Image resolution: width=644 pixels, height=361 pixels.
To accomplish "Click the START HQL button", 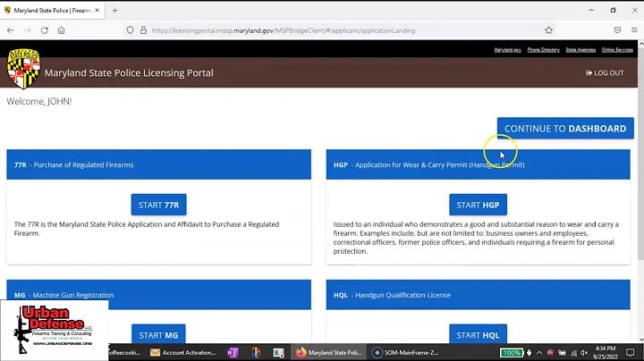I will click(478, 334).
